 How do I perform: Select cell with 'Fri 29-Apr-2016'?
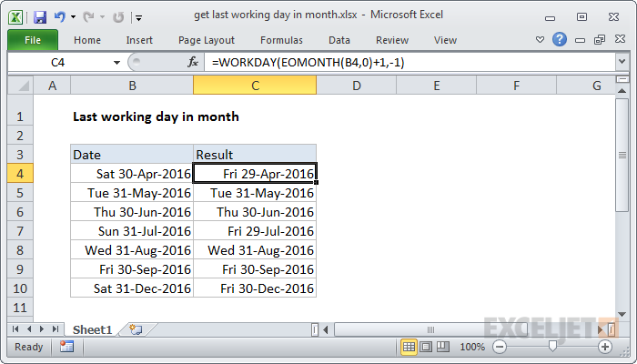point(255,174)
